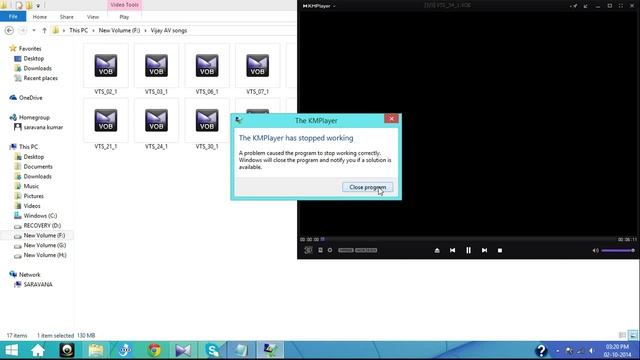Screen dimensions: 640x360
Task: Open Windows (C:) drive
Action: [x=40, y=216]
